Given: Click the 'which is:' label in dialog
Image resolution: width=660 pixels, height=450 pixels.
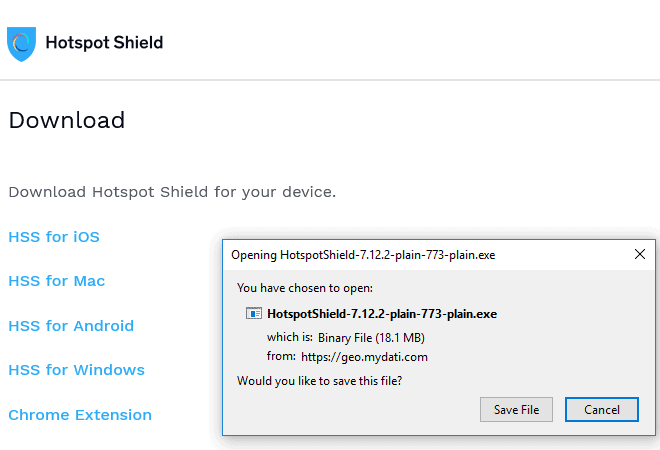Looking at the screenshot, I should (x=290, y=337).
